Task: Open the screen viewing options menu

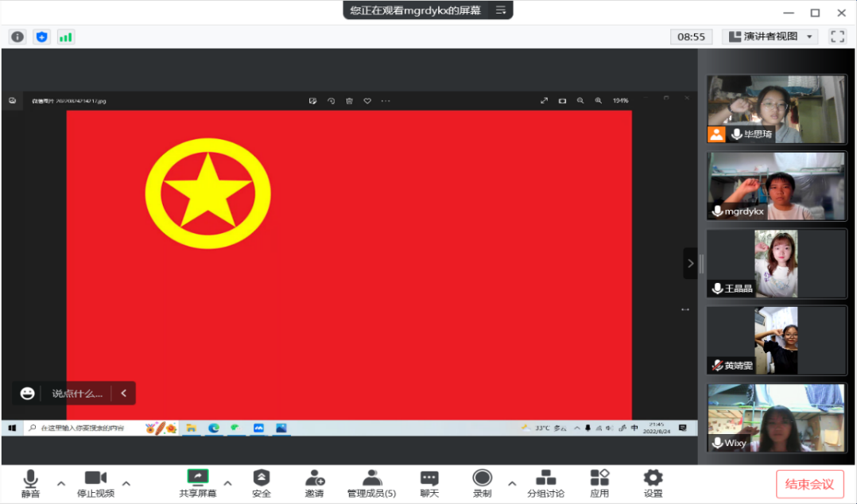Action: (x=501, y=10)
